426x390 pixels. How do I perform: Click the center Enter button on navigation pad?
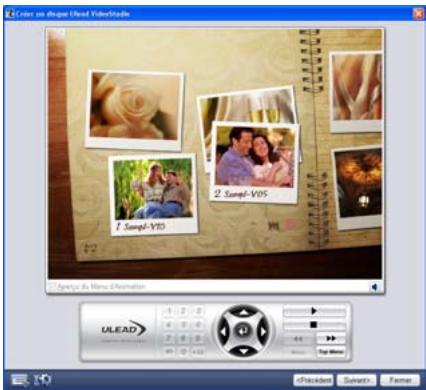(243, 331)
